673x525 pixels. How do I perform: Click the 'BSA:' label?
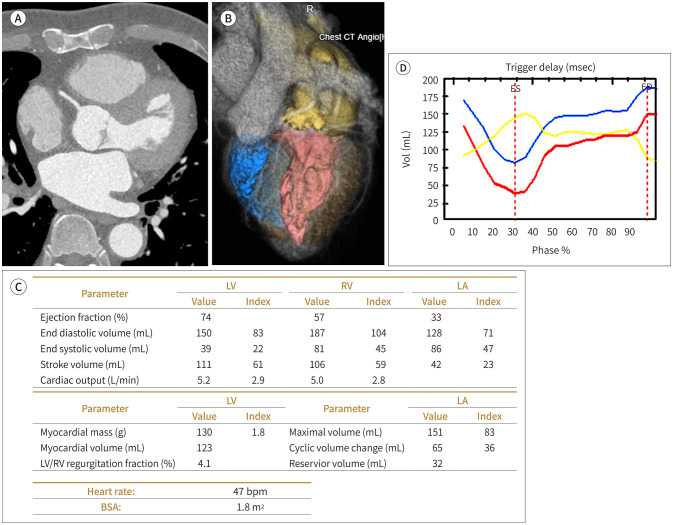tap(111, 507)
